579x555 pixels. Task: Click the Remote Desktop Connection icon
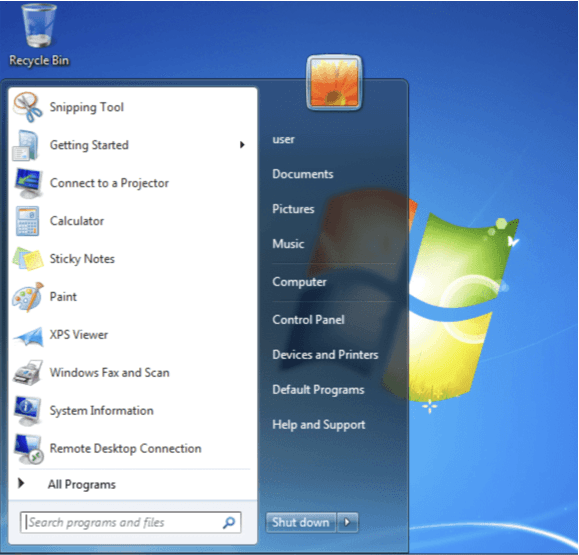[29, 449]
